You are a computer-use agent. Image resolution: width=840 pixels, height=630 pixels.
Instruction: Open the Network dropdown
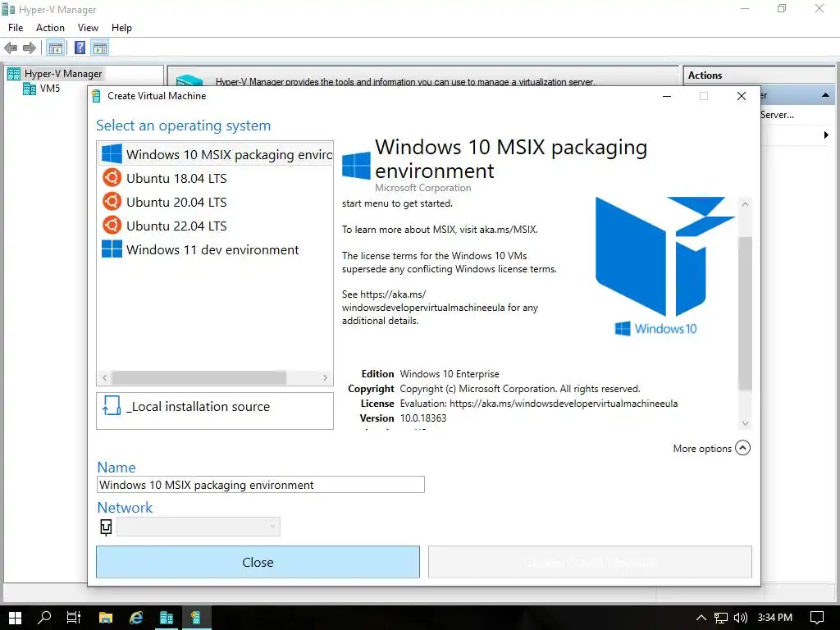(199, 527)
